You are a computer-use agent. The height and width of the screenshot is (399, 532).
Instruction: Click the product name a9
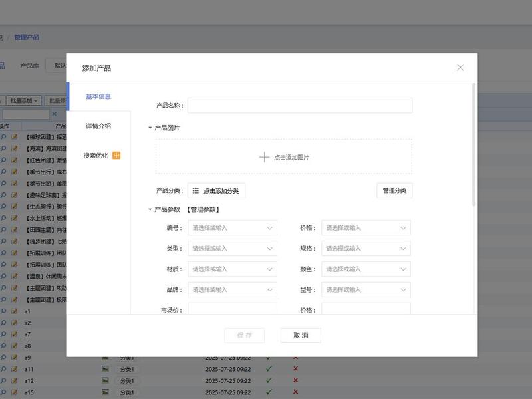(27, 358)
